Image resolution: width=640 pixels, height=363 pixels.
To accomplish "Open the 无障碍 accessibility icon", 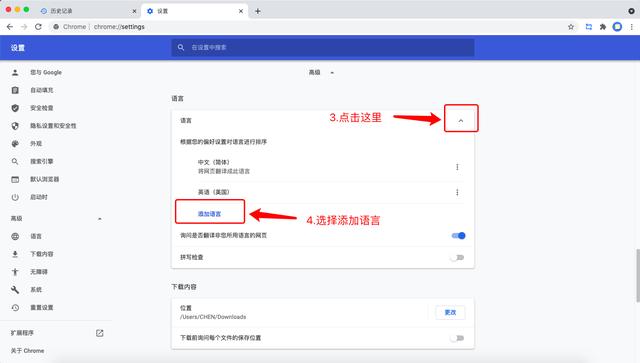I will (15, 272).
